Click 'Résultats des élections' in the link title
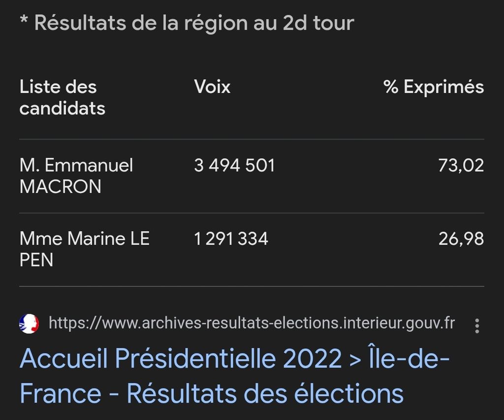The width and height of the screenshot is (504, 420). click(265, 393)
